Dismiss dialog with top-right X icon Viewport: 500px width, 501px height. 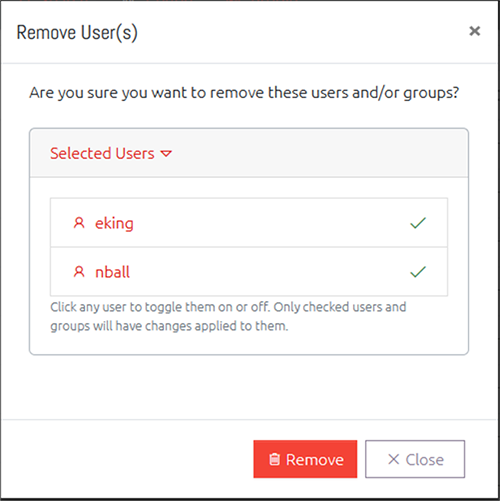tap(475, 31)
